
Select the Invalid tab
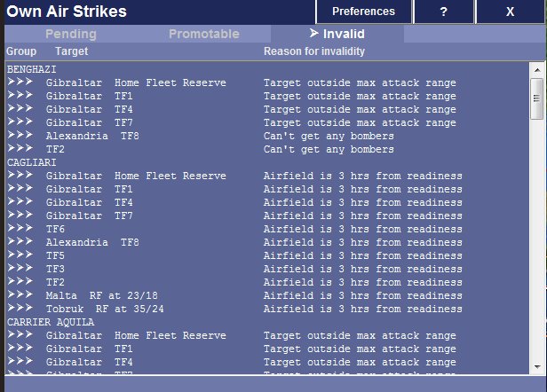(x=337, y=35)
